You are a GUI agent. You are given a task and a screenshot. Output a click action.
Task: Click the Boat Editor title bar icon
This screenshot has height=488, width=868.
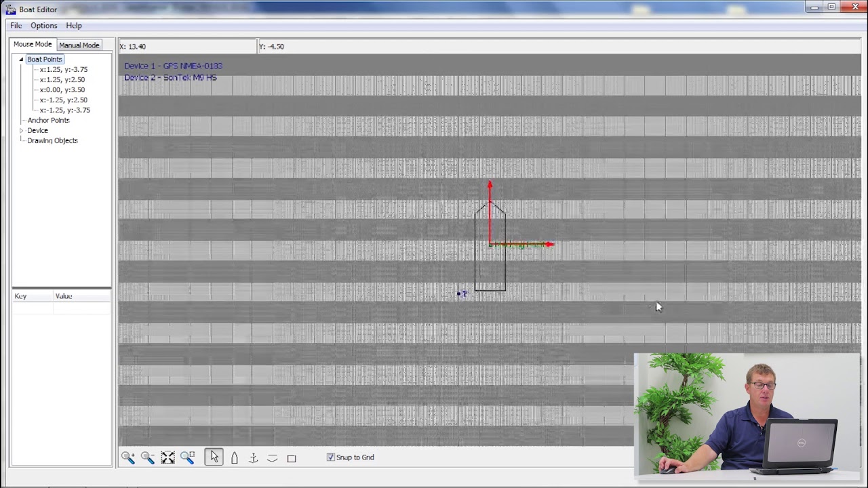click(10, 9)
